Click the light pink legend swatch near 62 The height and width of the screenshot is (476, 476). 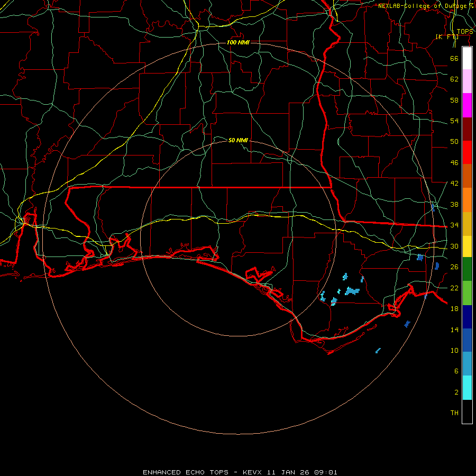467,81
